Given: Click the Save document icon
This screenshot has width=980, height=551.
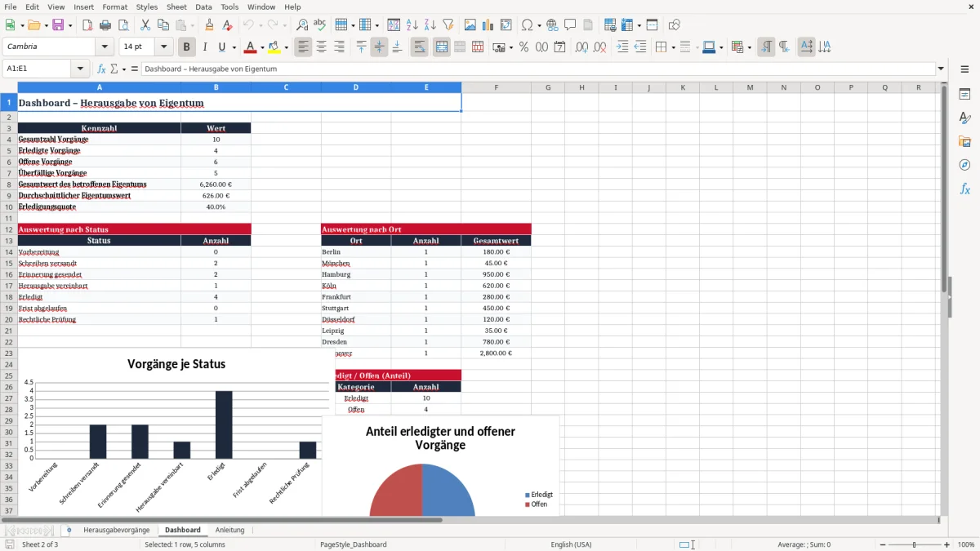Looking at the screenshot, I should pyautogui.click(x=58, y=25).
